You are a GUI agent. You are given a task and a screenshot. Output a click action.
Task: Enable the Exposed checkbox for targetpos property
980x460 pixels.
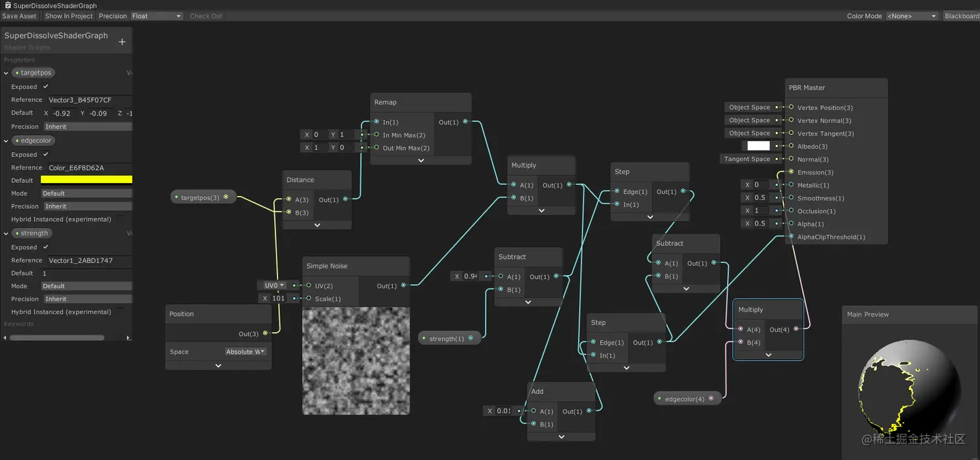45,86
